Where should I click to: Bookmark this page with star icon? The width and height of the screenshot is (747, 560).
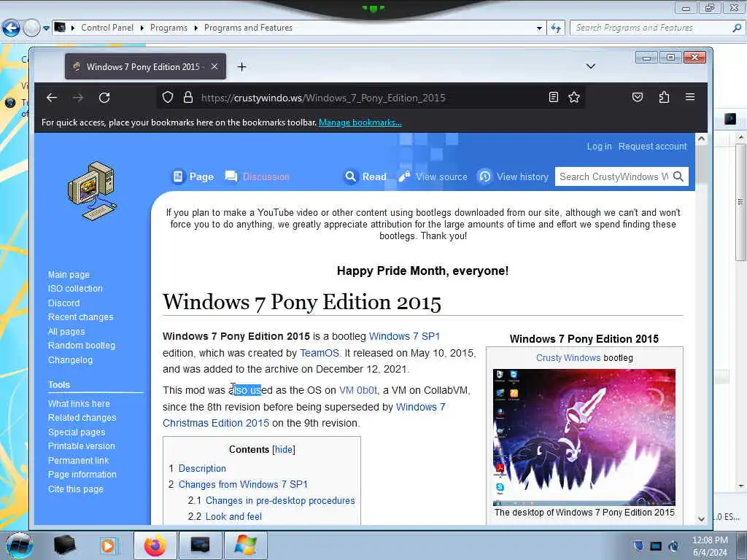[x=574, y=98]
